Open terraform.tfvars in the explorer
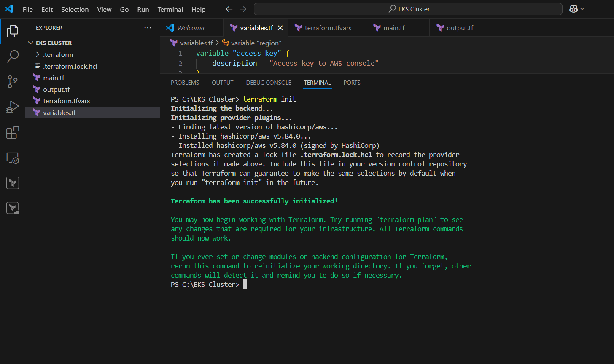 (x=92, y=101)
